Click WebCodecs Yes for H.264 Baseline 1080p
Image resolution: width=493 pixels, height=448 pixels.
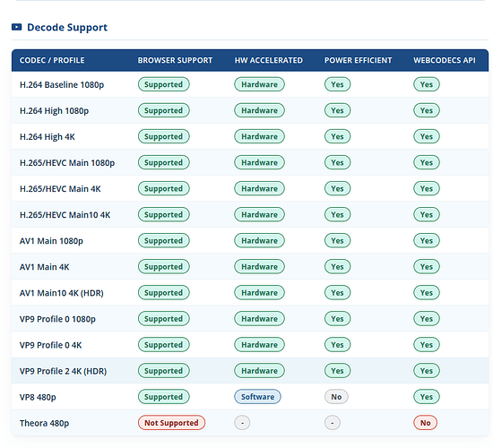[x=427, y=84]
